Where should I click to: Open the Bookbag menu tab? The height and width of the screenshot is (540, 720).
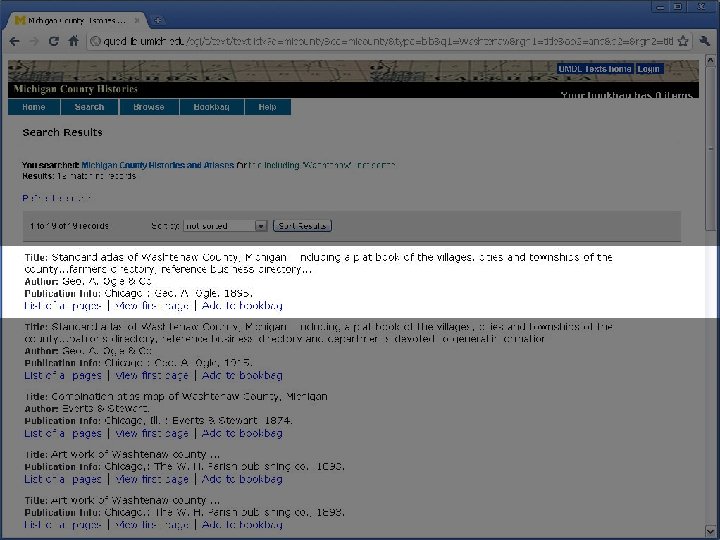click(x=212, y=107)
